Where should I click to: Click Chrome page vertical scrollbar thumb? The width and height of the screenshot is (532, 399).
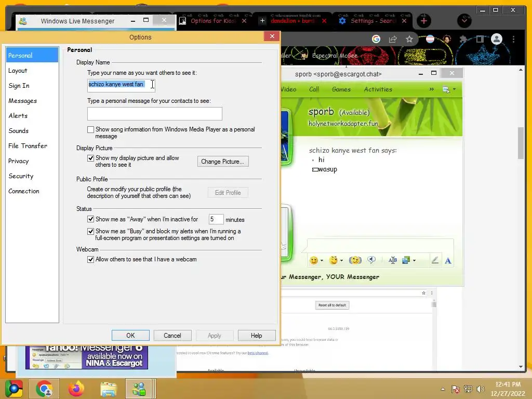pos(521,142)
